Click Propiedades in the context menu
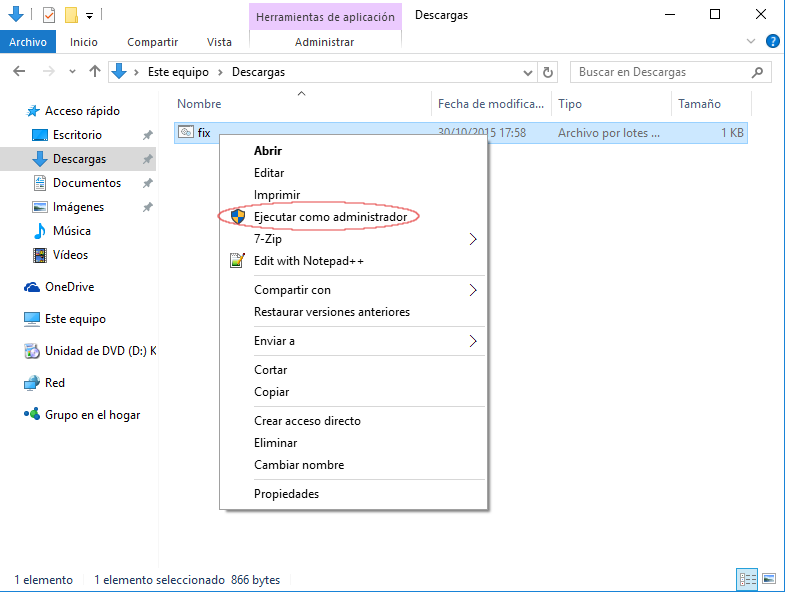The image size is (785, 592). tap(286, 494)
